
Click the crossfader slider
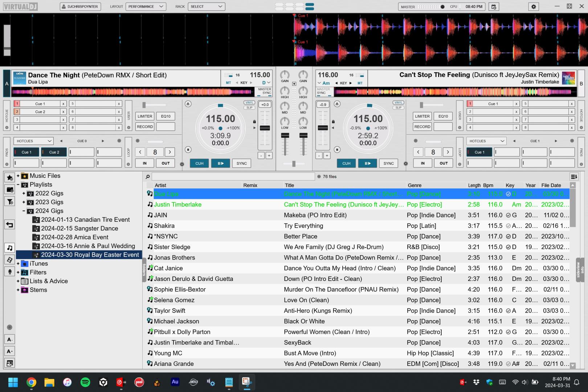coord(294,164)
